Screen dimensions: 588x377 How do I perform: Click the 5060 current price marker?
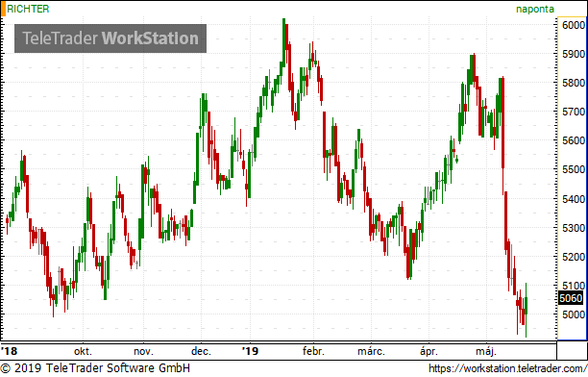pyautogui.click(x=571, y=298)
